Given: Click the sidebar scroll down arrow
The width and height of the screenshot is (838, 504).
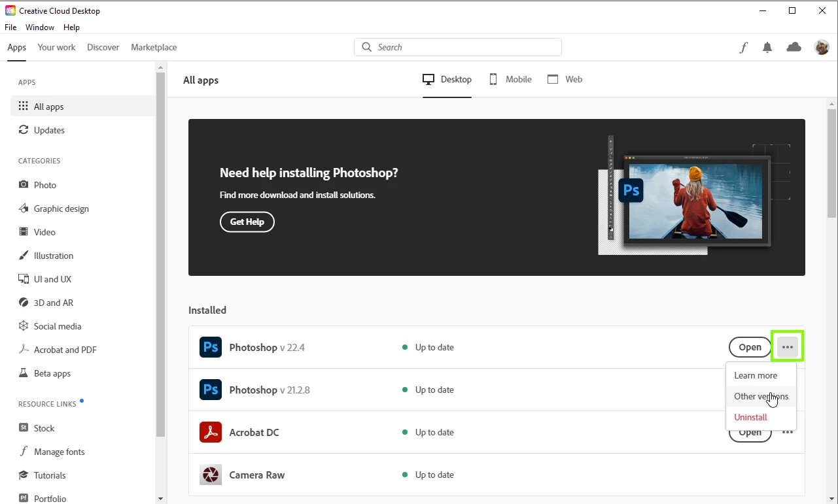Looking at the screenshot, I should (160, 498).
